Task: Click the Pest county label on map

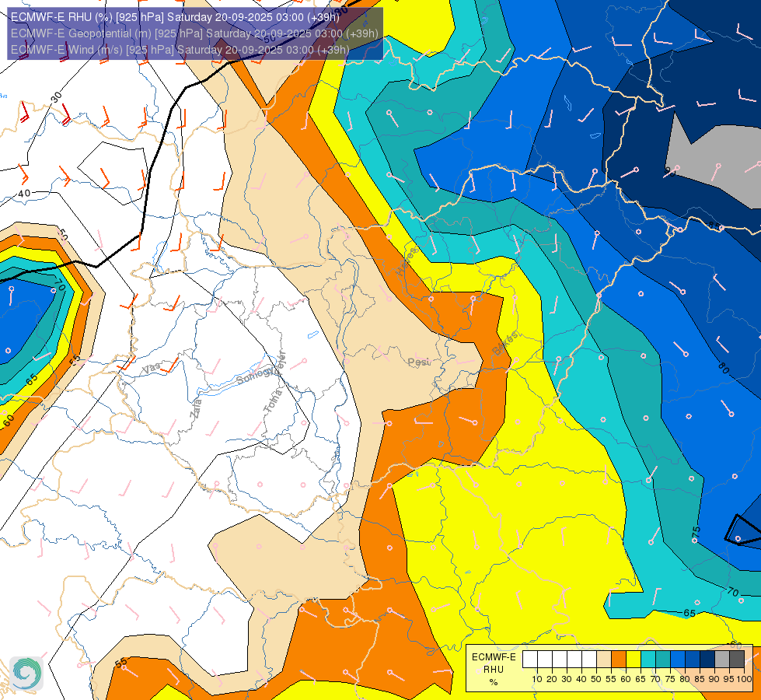Action: [418, 362]
